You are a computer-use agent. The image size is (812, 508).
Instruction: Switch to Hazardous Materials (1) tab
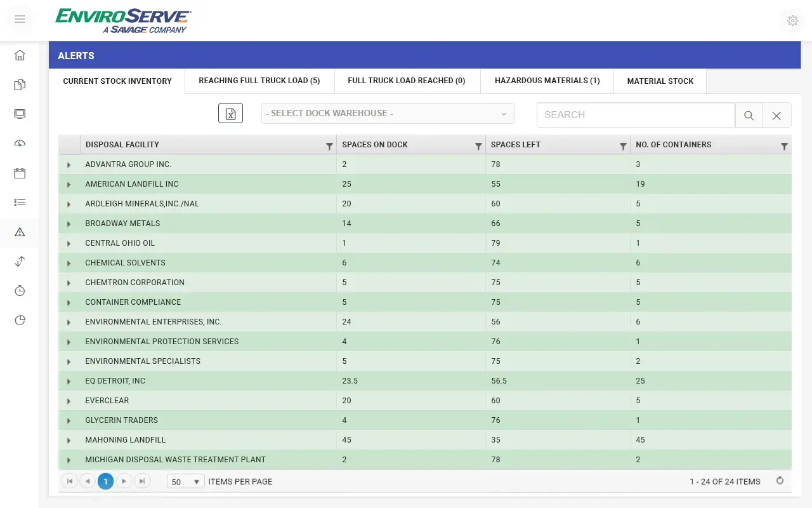pyautogui.click(x=547, y=81)
